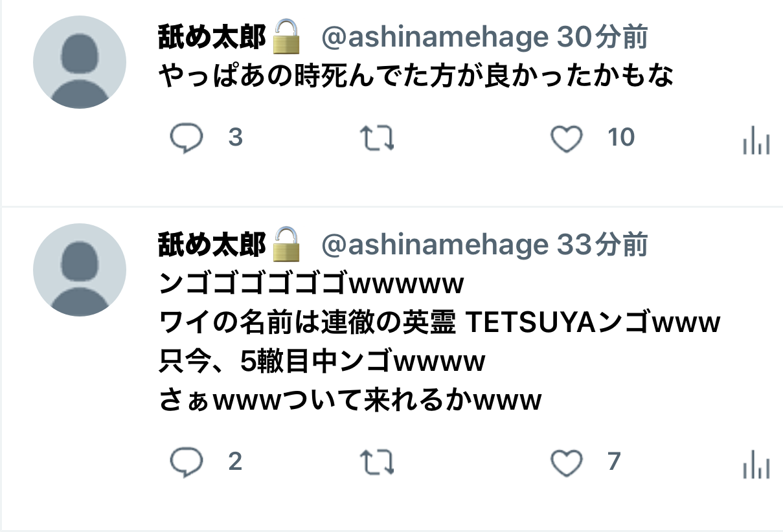This screenshot has width=783, height=532.
Task: Retweet the 30分前 tweet
Action: pos(377,139)
